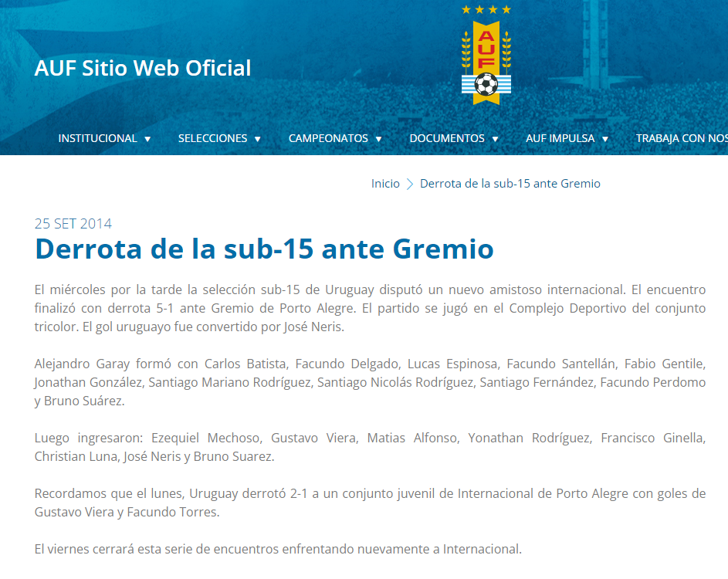
Task: Click the breadcrumb link for Derrota de la sub-15
Action: click(510, 184)
